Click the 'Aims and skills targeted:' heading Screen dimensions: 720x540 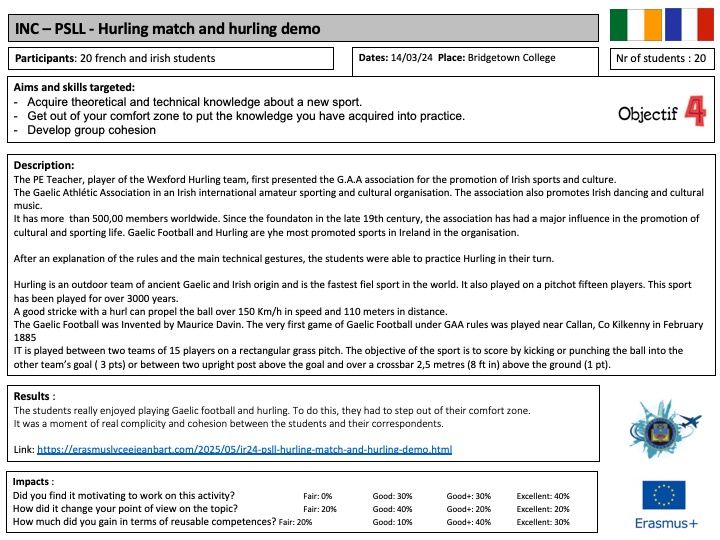(74, 87)
